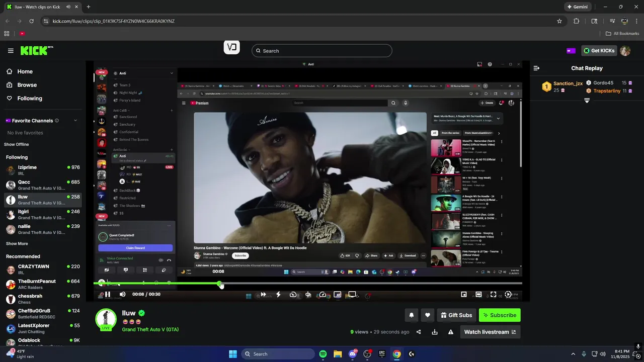The height and width of the screenshot is (362, 644).
Task: Click the Chrome address bar URL
Action: click(x=114, y=21)
